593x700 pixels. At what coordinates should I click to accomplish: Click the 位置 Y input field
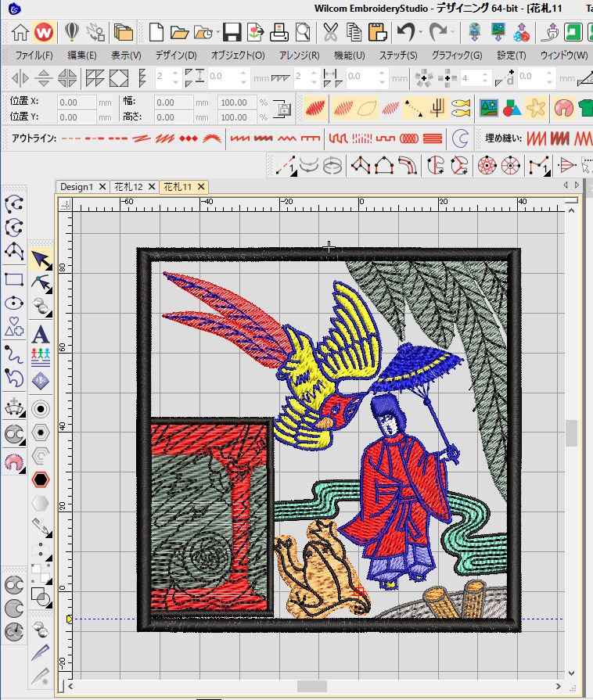click(x=77, y=117)
